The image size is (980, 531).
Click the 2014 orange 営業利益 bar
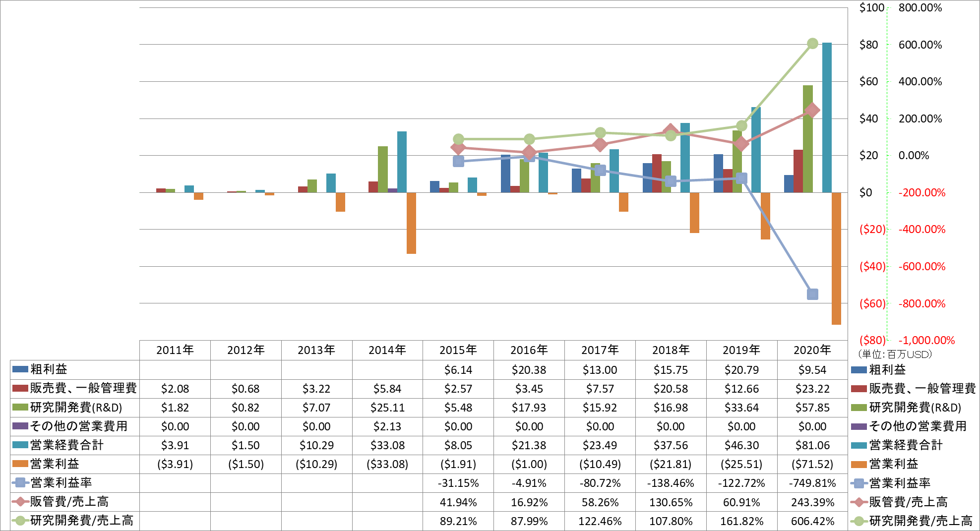(x=411, y=223)
